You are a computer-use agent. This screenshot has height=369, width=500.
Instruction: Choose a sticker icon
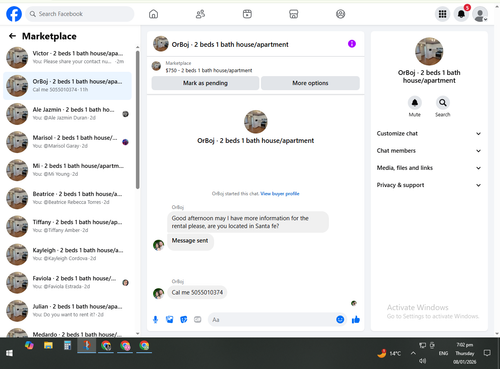[184, 320]
